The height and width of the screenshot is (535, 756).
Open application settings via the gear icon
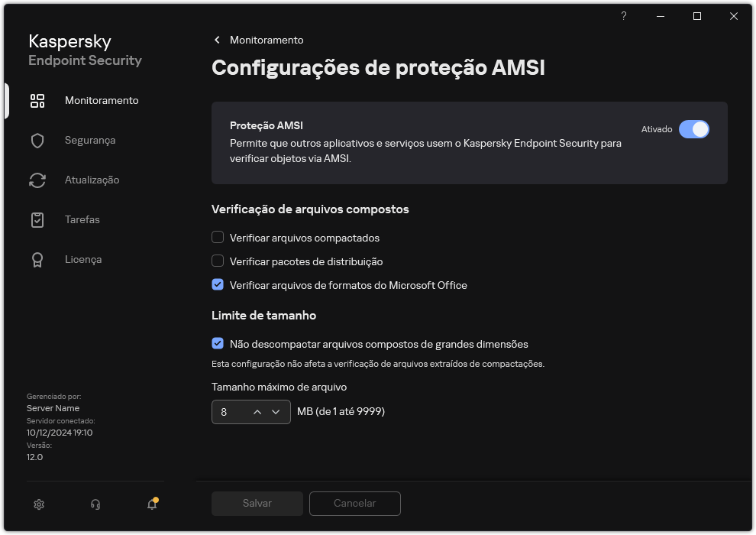38,504
